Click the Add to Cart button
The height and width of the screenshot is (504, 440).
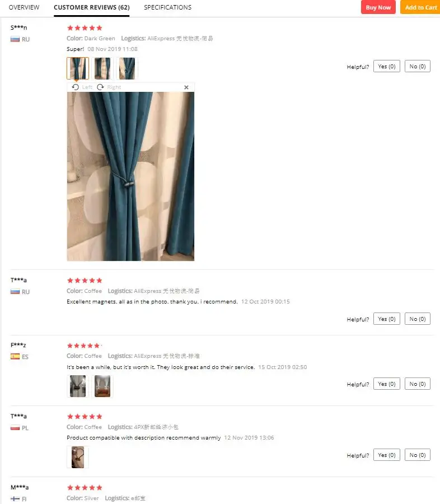[x=420, y=7]
